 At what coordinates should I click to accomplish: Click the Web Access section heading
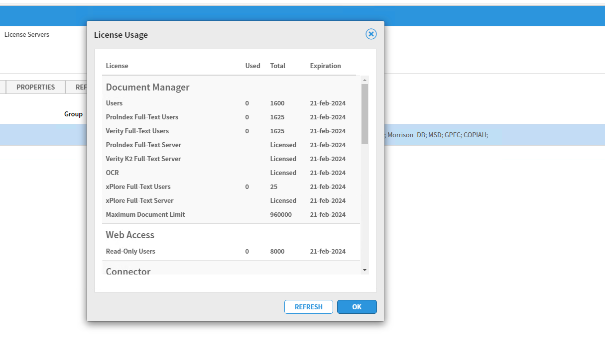pos(130,235)
